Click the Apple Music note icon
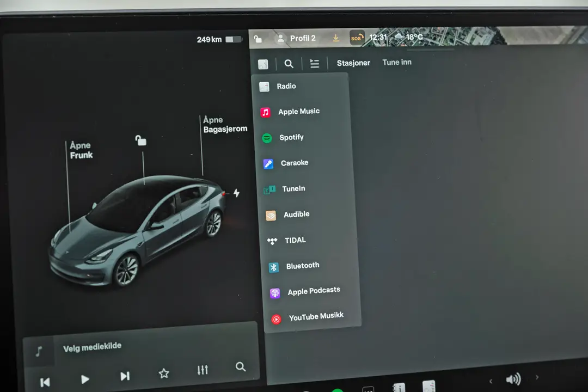 click(x=266, y=112)
